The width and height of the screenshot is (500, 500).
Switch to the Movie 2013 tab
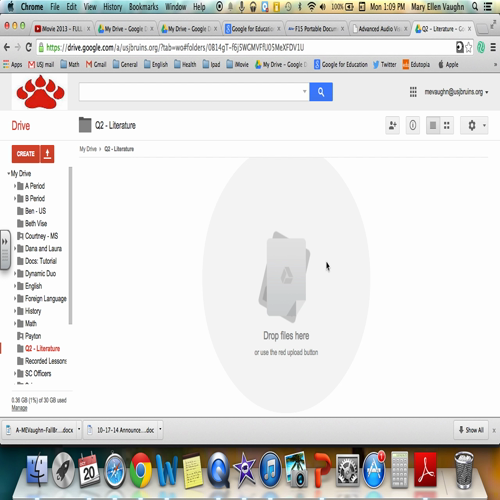[62, 29]
